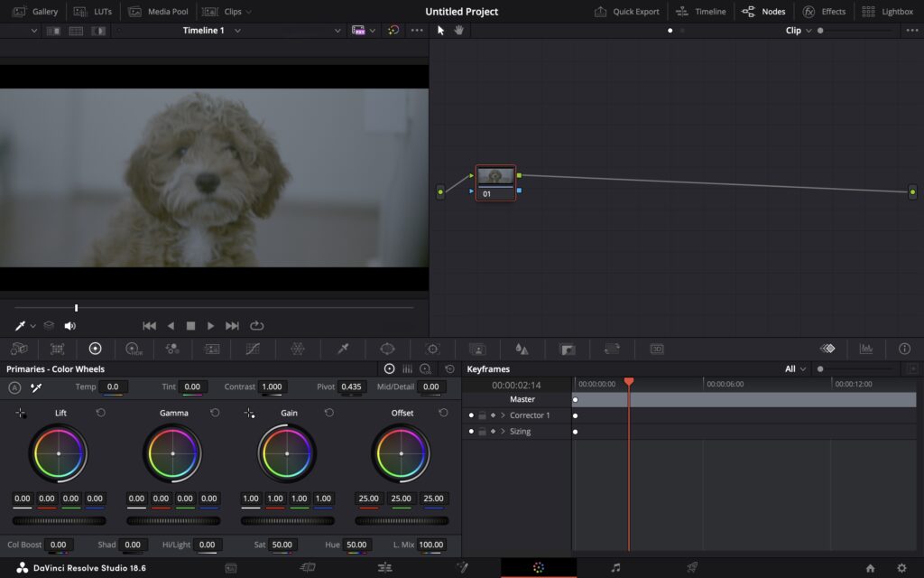Screen dimensions: 924x578
Task: Toggle loop playback in viewer
Action: [257, 326]
